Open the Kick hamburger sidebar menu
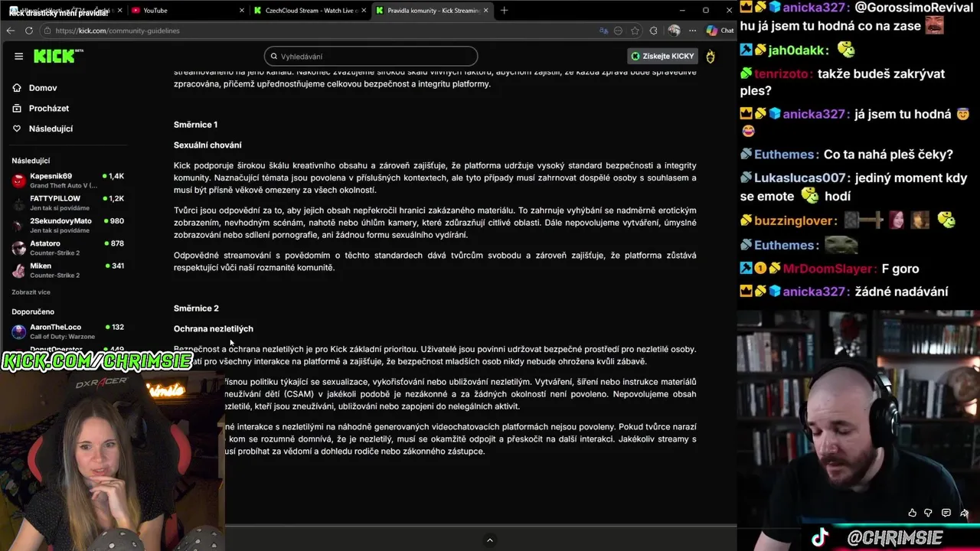 18,56
